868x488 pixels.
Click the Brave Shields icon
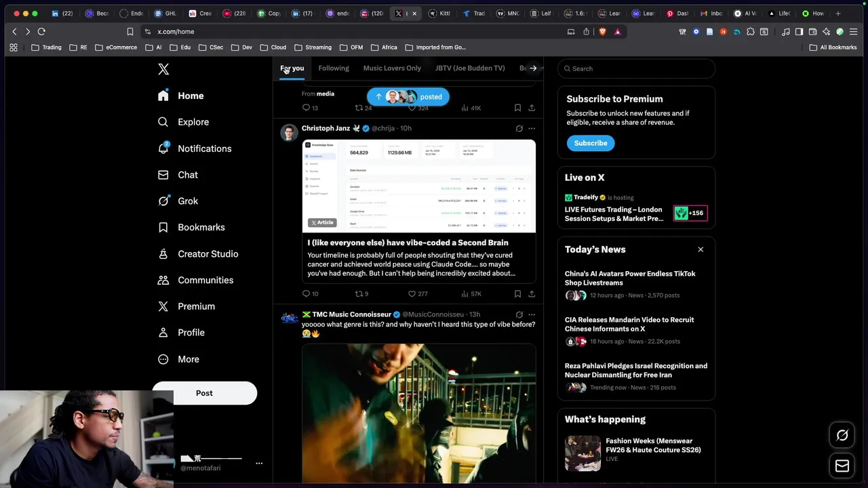click(602, 31)
